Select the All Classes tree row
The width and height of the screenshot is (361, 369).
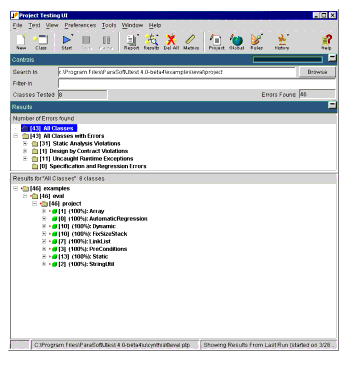pyautogui.click(x=49, y=128)
